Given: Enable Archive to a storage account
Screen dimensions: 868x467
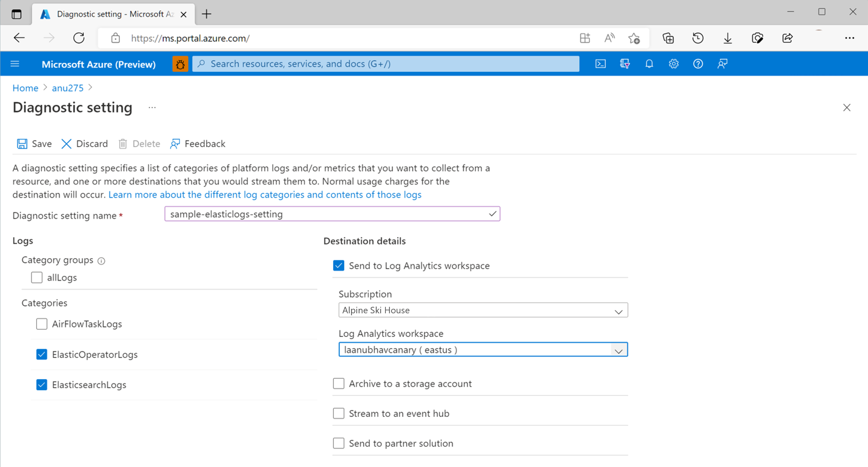Looking at the screenshot, I should [x=339, y=384].
